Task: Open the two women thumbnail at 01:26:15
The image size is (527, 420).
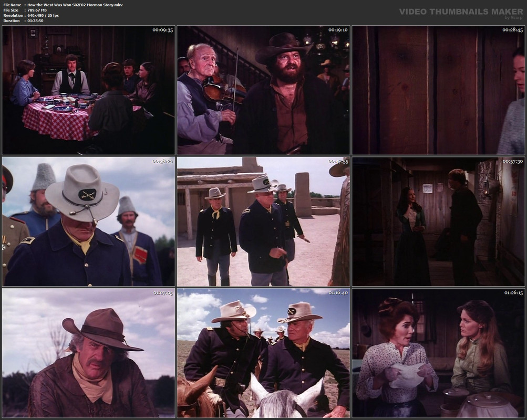Action: point(438,353)
